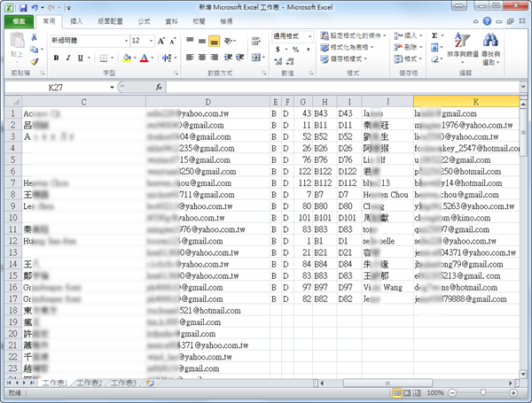The width and height of the screenshot is (532, 403).
Task: Open Conditional Formatting dropdown
Action: pyautogui.click(x=353, y=36)
